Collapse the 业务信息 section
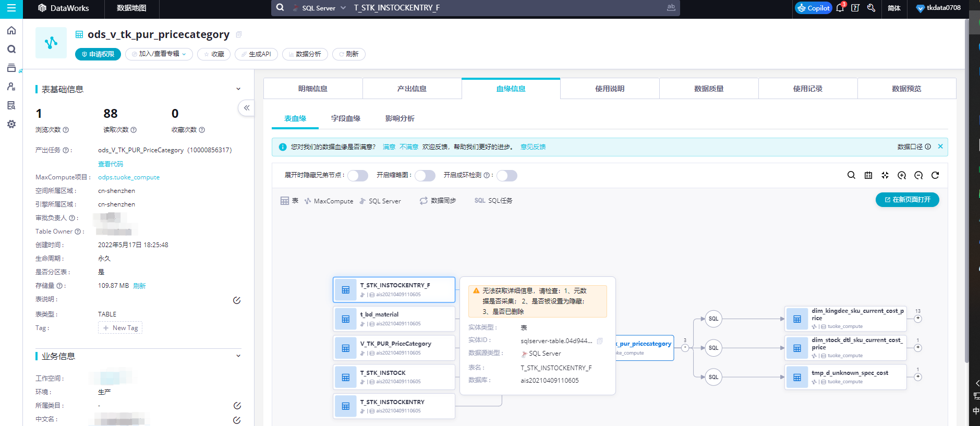The image size is (980, 426). (x=238, y=356)
